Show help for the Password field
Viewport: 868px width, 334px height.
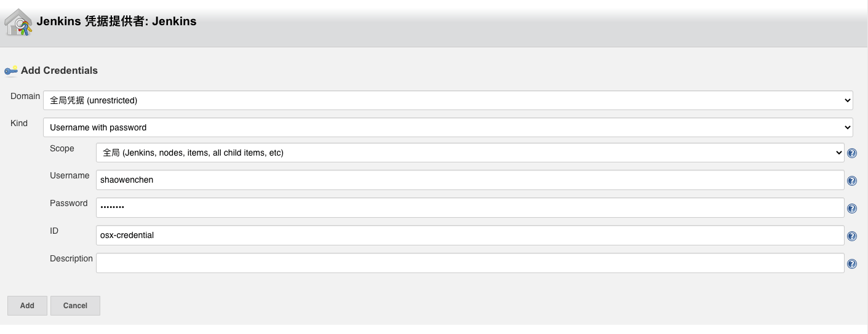(852, 209)
